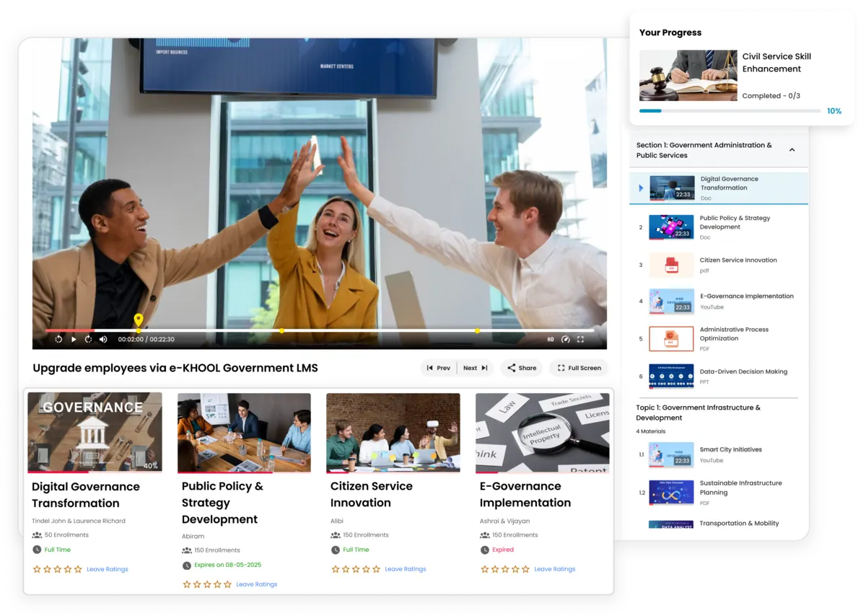The width and height of the screenshot is (866, 616).
Task: Mute the video with the speaker icon
Action: click(x=103, y=339)
